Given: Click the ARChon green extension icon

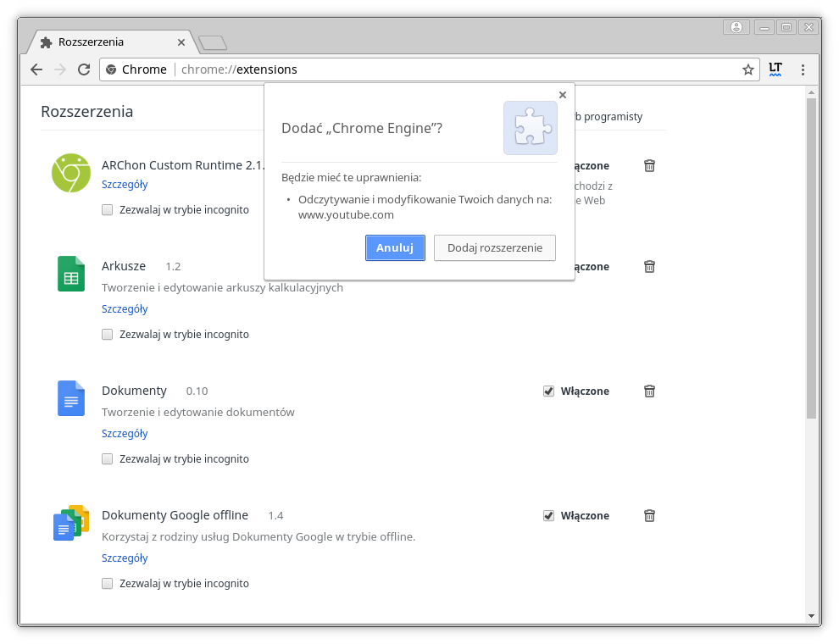Looking at the screenshot, I should point(71,173).
